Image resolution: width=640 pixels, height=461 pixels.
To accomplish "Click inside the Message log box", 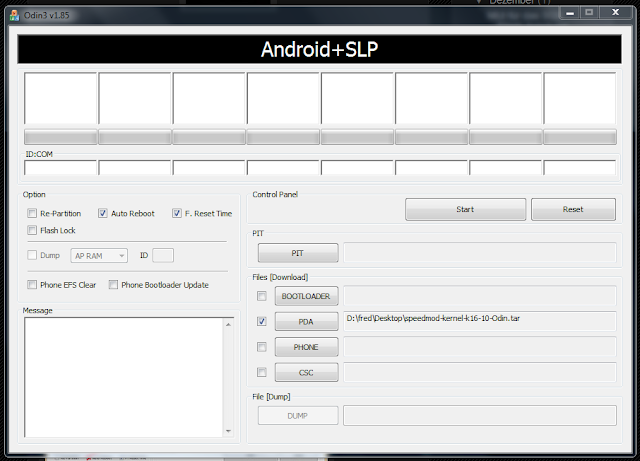I will pyautogui.click(x=124, y=377).
